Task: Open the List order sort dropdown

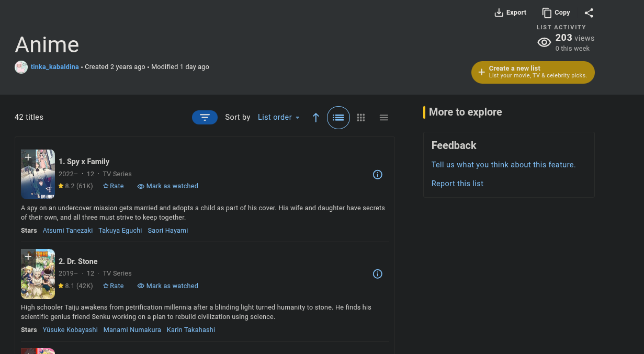Action: click(279, 118)
